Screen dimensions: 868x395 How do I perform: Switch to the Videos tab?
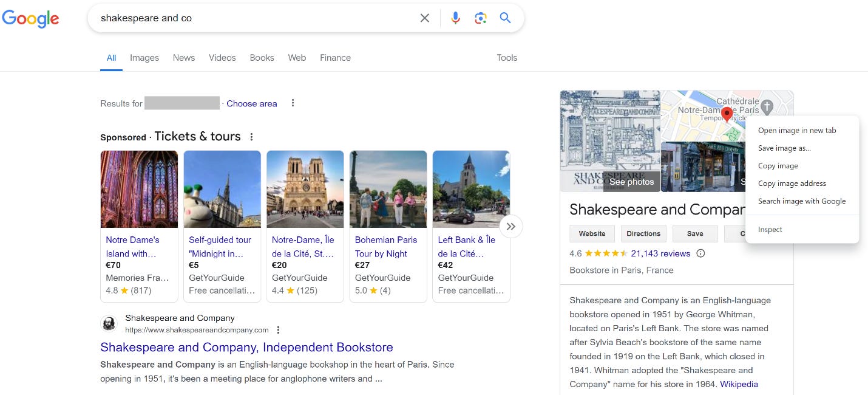tap(222, 58)
